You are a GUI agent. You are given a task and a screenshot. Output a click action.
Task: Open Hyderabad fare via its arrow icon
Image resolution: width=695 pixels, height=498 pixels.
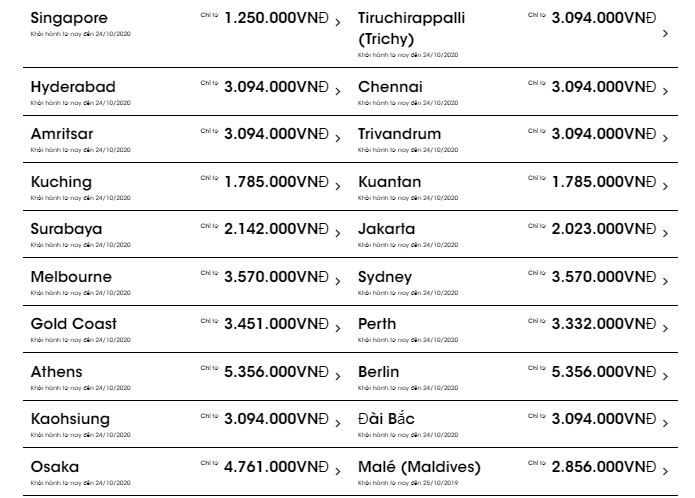pos(338,91)
